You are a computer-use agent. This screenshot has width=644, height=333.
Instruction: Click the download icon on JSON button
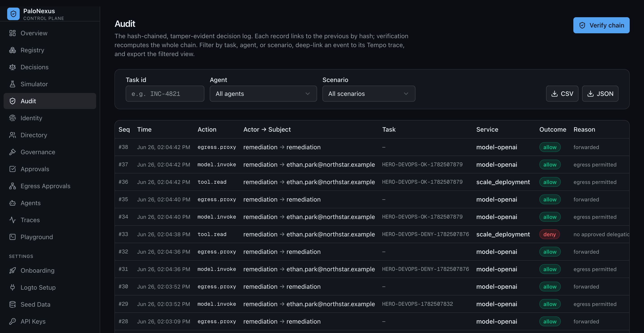[x=590, y=94]
